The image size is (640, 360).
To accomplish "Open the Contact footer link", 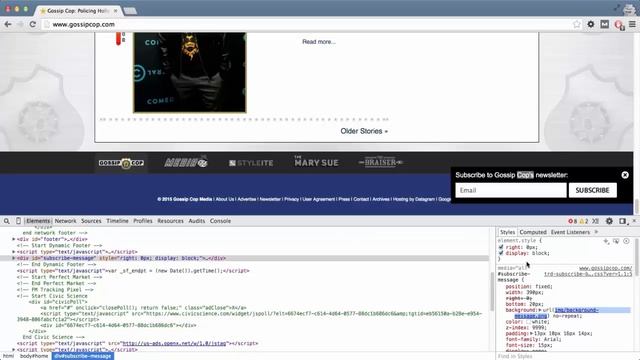I will coord(361,199).
